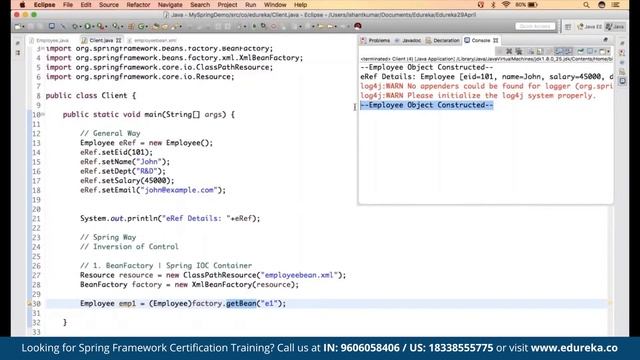Toggle Show Console When Output Changes
This screenshot has height=360, width=640.
coord(559,51)
